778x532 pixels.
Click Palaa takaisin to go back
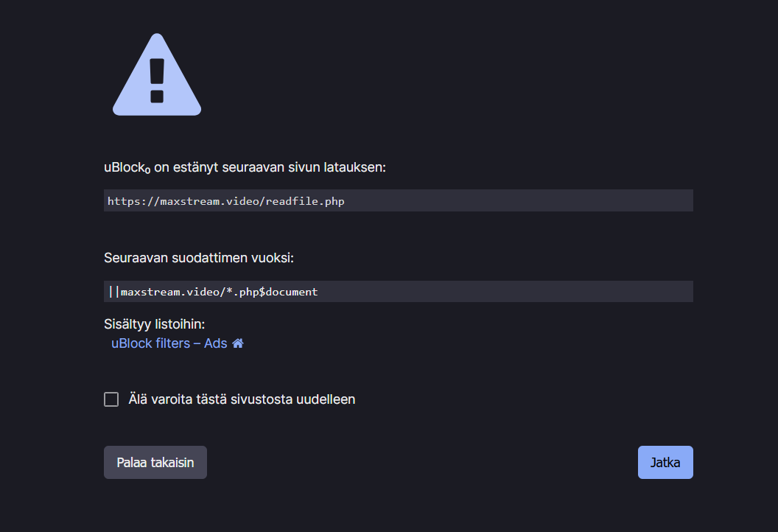click(155, 462)
